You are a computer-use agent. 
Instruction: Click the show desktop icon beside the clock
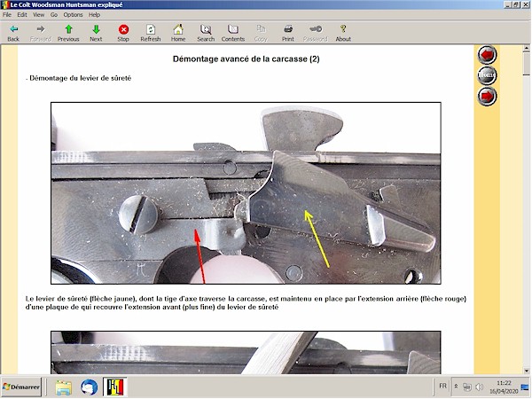tap(525, 387)
